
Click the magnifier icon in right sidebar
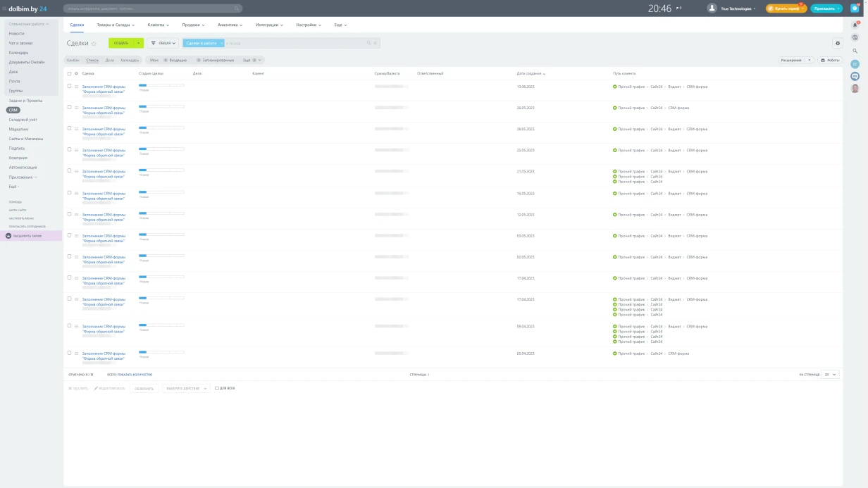(x=855, y=51)
